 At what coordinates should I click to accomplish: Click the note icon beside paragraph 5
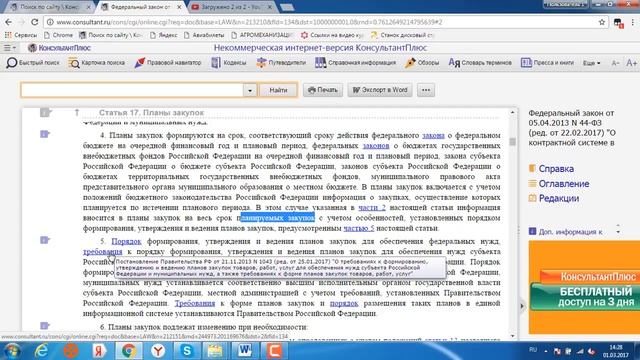click(x=44, y=240)
